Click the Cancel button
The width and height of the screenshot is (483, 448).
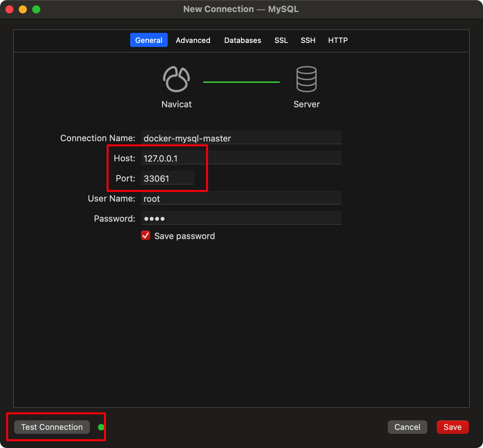(x=407, y=427)
